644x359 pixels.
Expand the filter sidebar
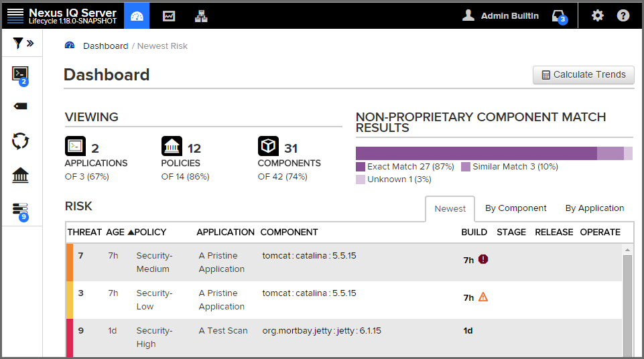23,43
